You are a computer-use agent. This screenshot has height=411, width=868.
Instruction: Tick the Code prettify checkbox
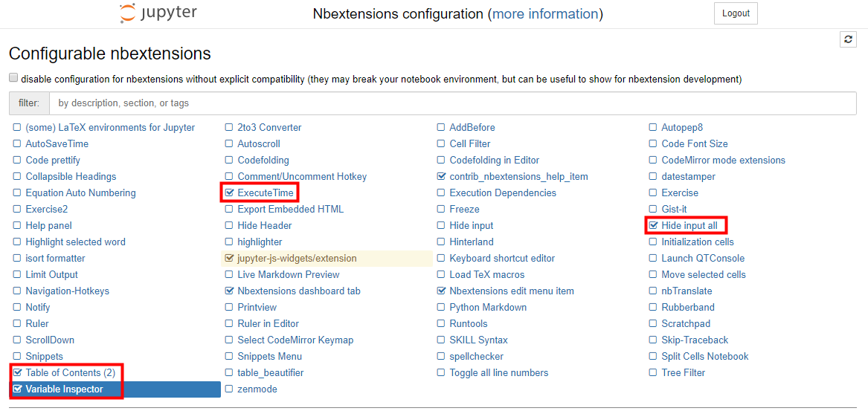(x=16, y=161)
